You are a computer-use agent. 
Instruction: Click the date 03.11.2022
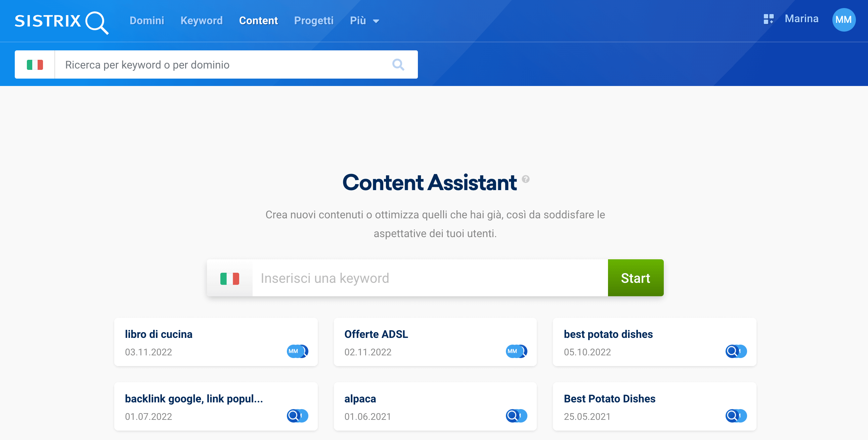(x=148, y=352)
